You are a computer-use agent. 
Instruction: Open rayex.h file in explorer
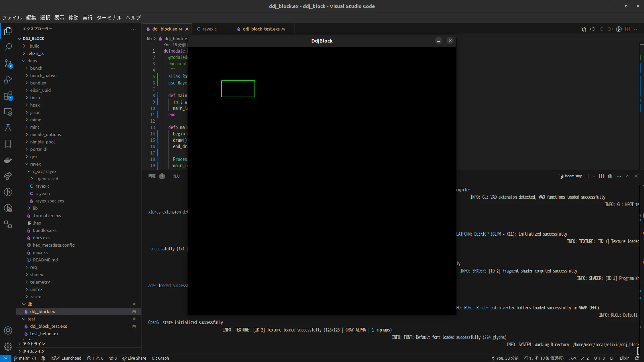coord(43,193)
